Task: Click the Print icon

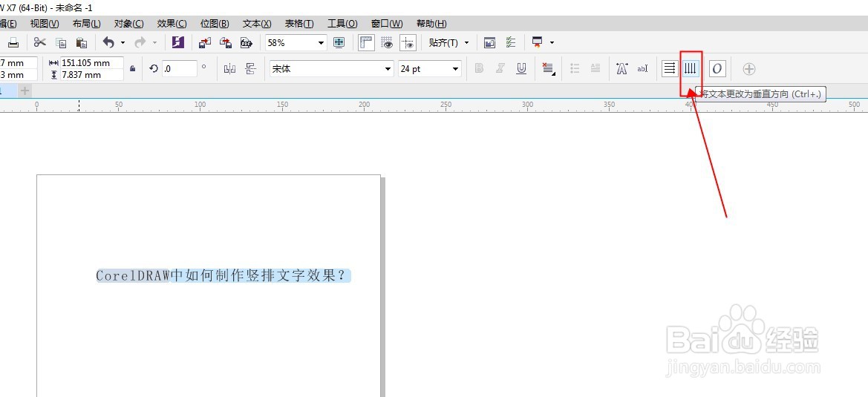Action: pos(14,42)
